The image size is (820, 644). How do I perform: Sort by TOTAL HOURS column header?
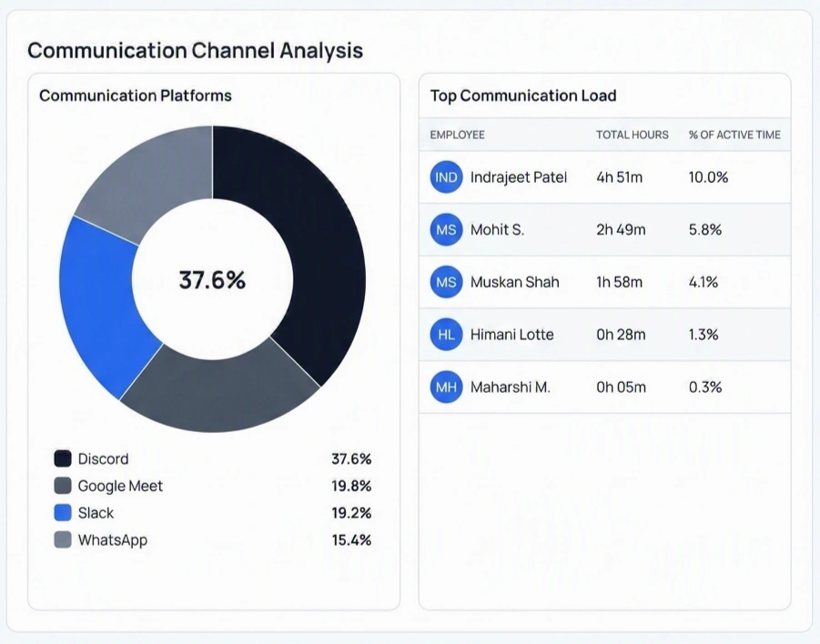(x=633, y=135)
